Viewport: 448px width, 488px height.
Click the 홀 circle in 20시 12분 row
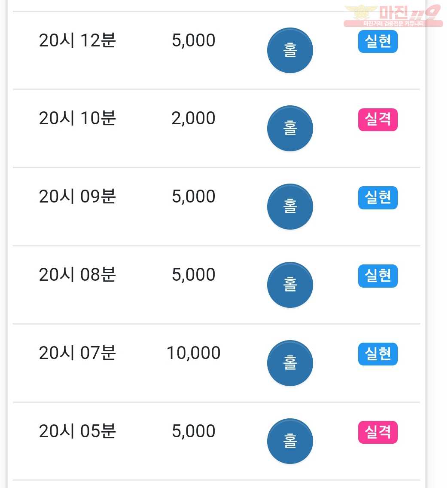tap(290, 50)
